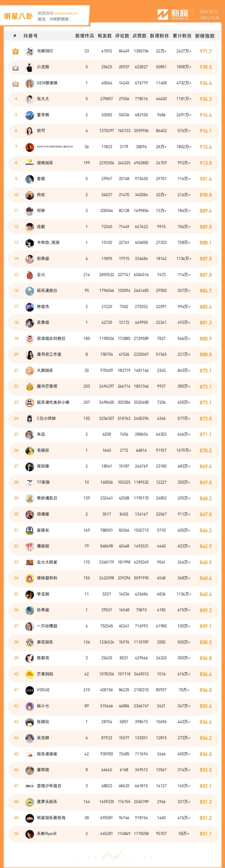Viewport: 225px width, 868px height.
Task: Click the bronze crown rank-three icon
Action: pyautogui.click(x=15, y=83)
